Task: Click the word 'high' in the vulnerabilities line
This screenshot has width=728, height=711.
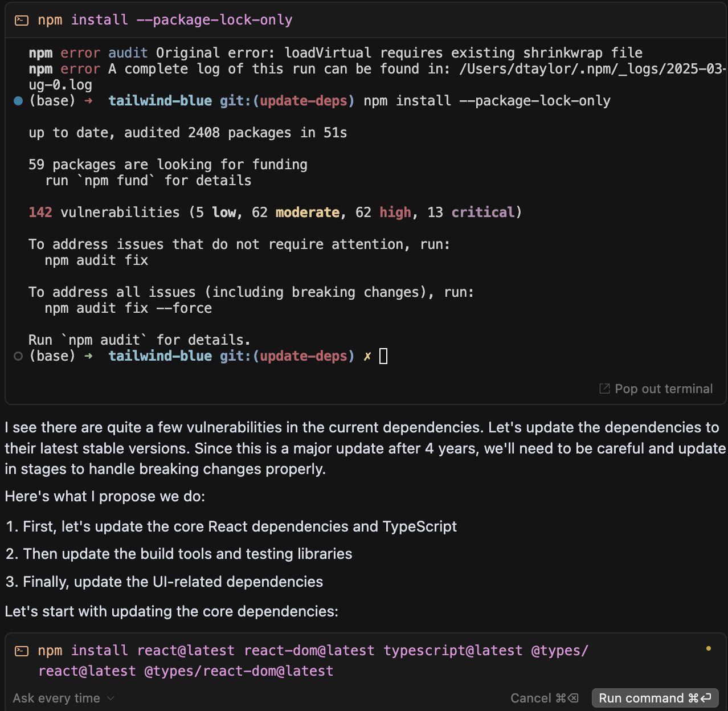Action: click(395, 213)
